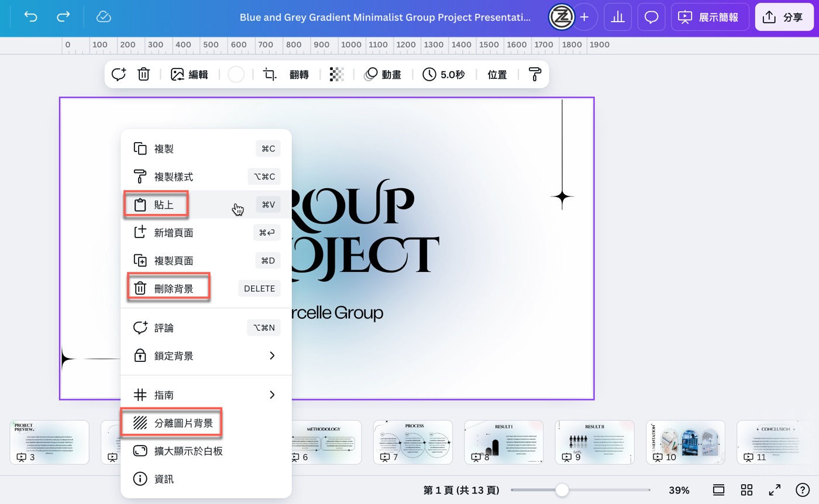This screenshot has height=504, width=819.
Task: Choose 刪除背景 menu entry
Action: click(206, 288)
